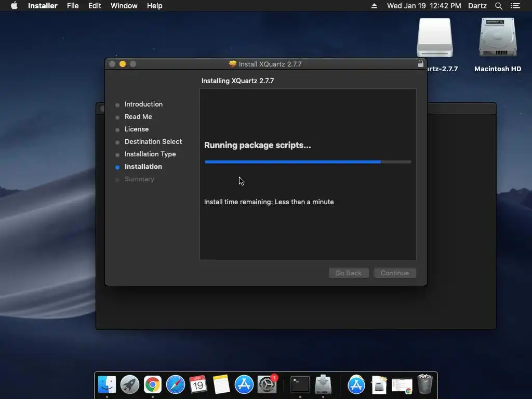
Task: Click the Introduction step in sidebar
Action: [143, 104]
